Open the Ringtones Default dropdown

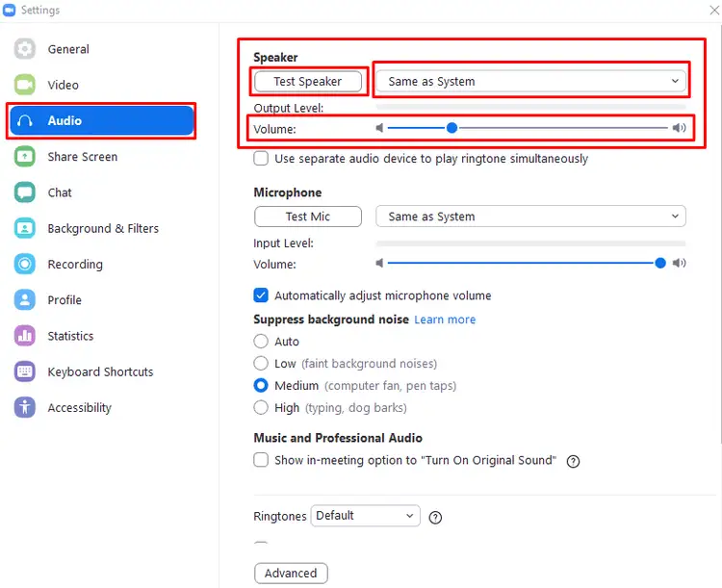tap(365, 516)
